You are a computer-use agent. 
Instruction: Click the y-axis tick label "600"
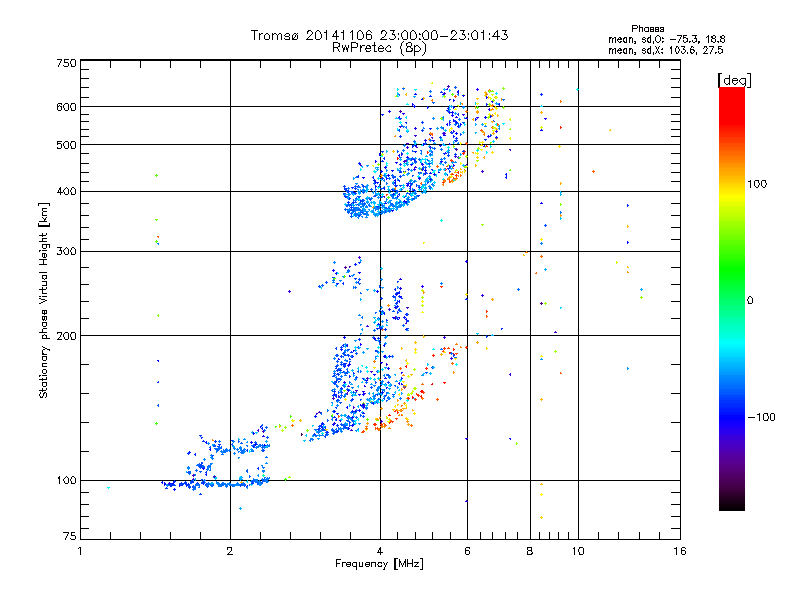click(66, 107)
